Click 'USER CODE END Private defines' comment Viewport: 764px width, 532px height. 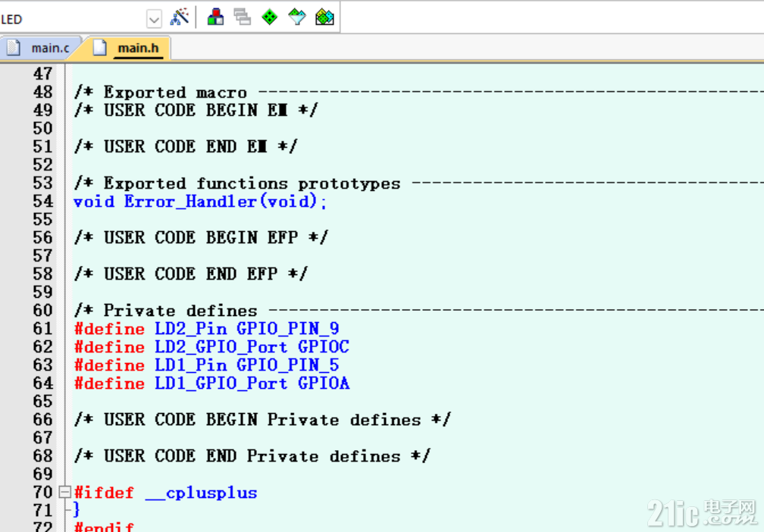click(252, 456)
